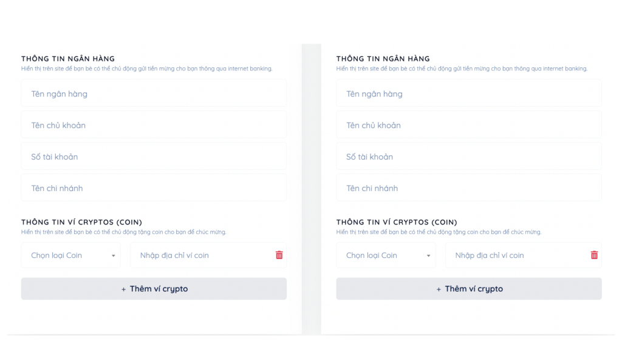The height and width of the screenshot is (364, 622).
Task: Delete the crypto wallet row in left panel
Action: (x=279, y=255)
